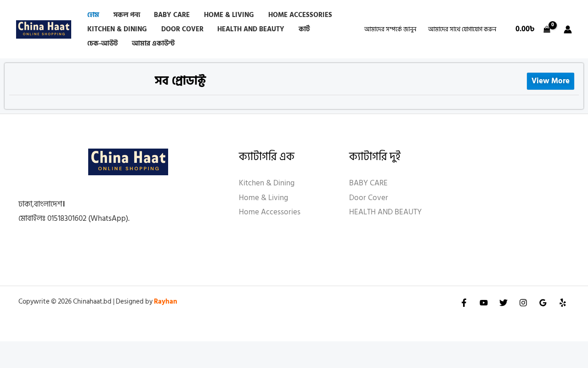This screenshot has width=588, height=368.
Task: Open the Twitter profile icon
Action: pyautogui.click(x=503, y=303)
